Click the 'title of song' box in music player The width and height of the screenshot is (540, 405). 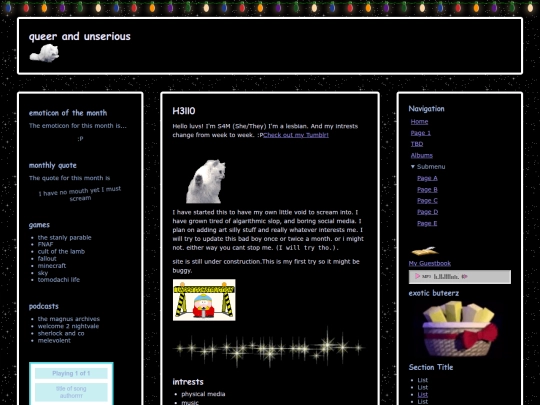click(71, 392)
